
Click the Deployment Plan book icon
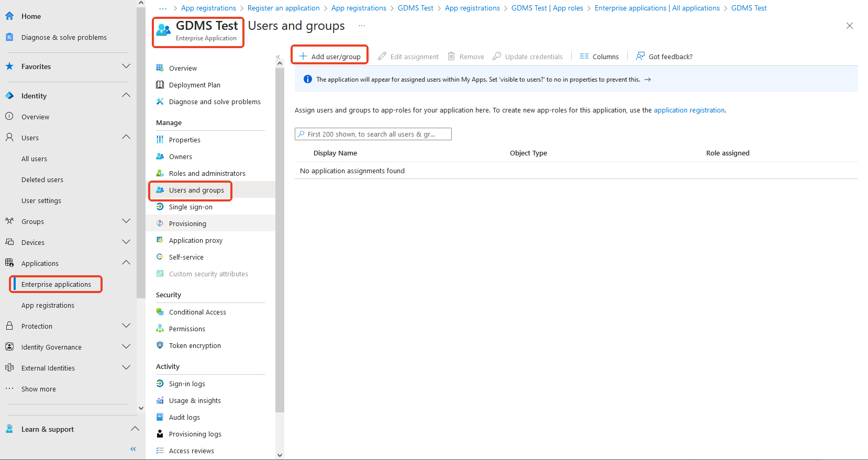(160, 85)
